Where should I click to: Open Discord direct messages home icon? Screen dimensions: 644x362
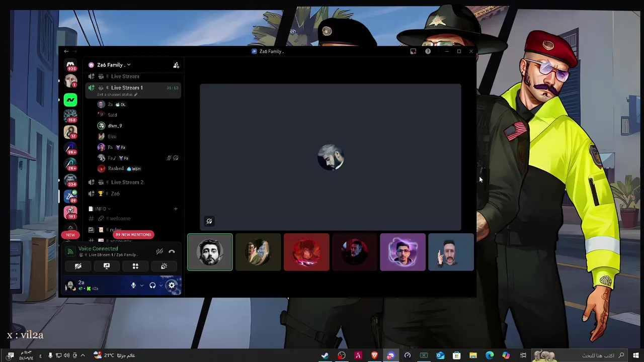tap(70, 65)
